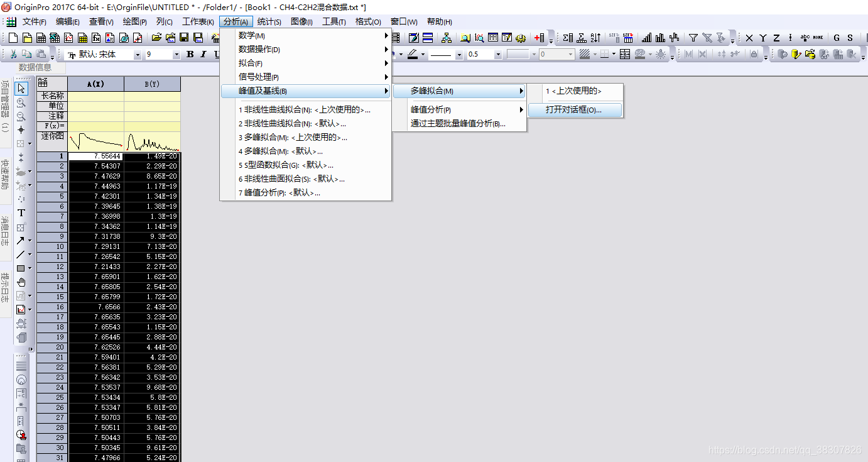The height and width of the screenshot is (462, 868).
Task: Click the sort A-Z icon
Action: (595, 38)
